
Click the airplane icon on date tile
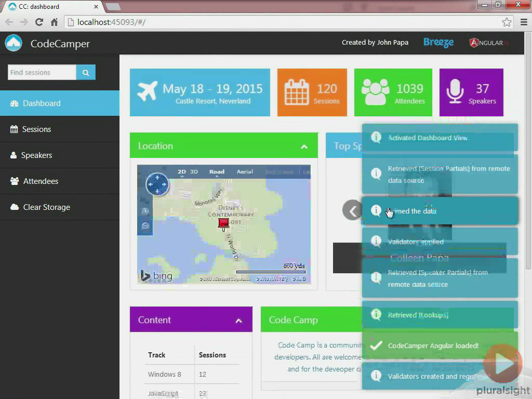pyautogui.click(x=147, y=91)
